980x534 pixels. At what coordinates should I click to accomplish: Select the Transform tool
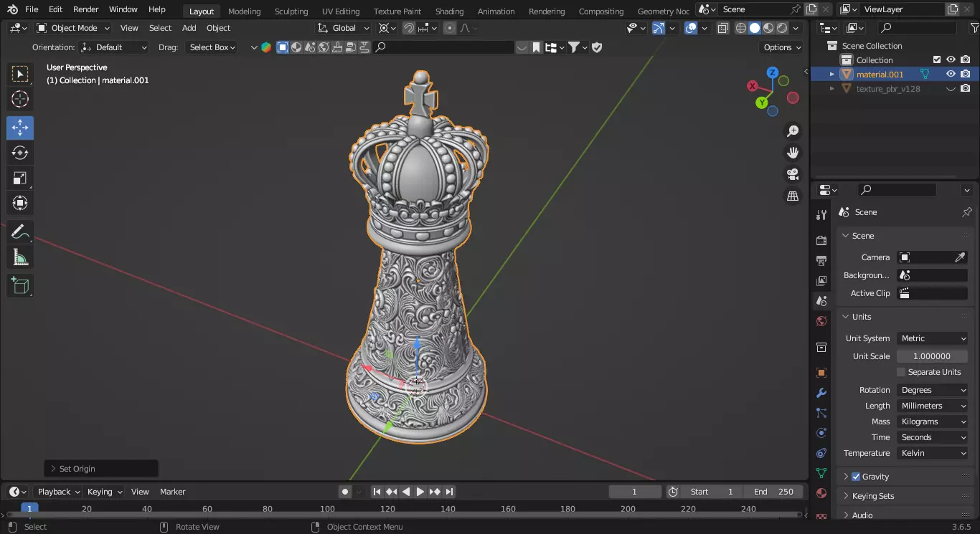tap(20, 203)
